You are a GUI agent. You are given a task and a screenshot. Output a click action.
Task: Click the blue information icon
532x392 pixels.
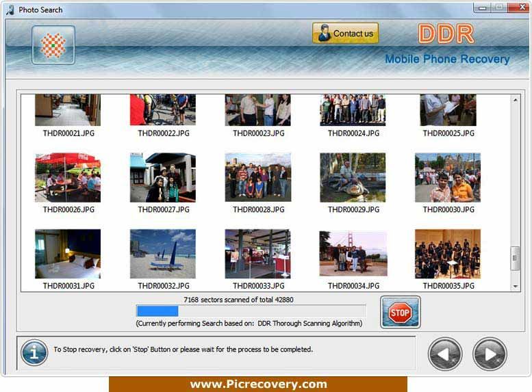coord(34,353)
